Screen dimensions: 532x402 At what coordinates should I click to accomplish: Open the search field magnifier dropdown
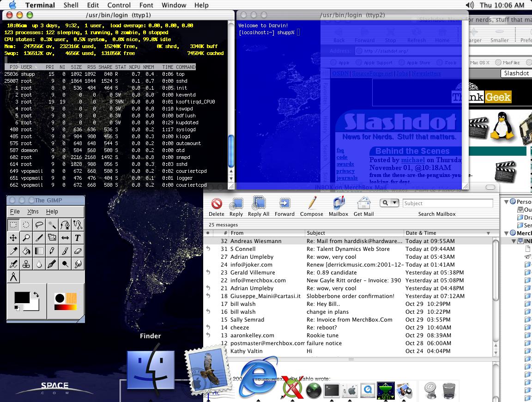pos(389,203)
